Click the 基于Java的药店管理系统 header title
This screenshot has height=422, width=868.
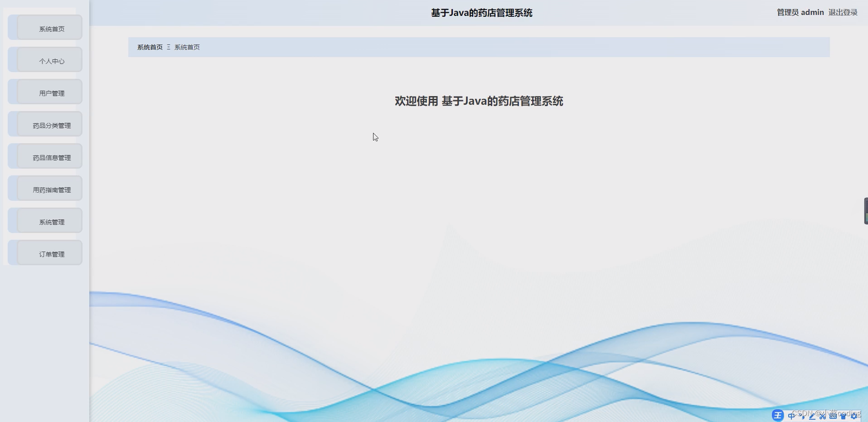tap(481, 13)
